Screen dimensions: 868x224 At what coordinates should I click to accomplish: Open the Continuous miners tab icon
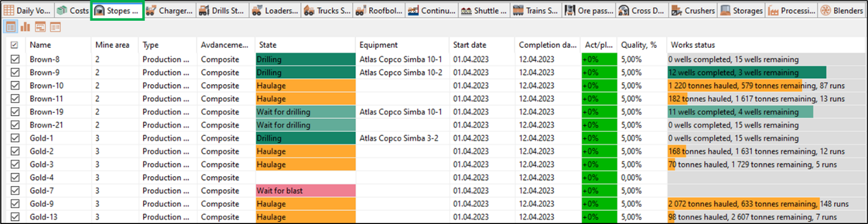point(413,11)
